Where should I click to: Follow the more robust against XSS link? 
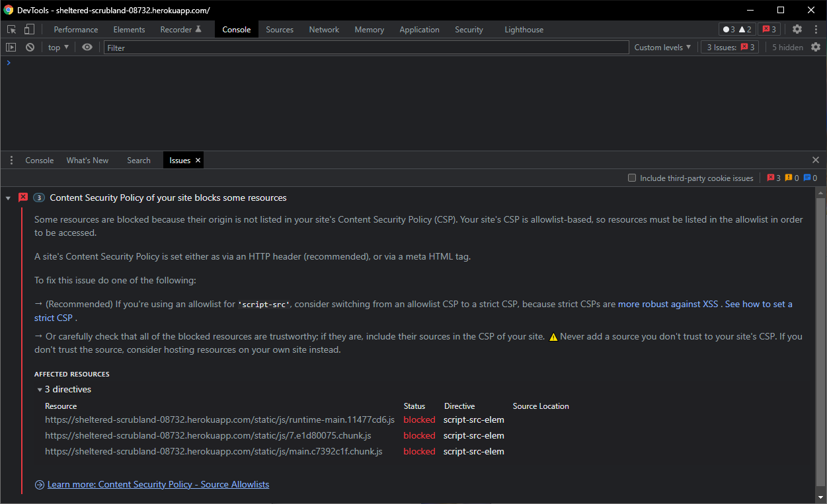coord(668,304)
